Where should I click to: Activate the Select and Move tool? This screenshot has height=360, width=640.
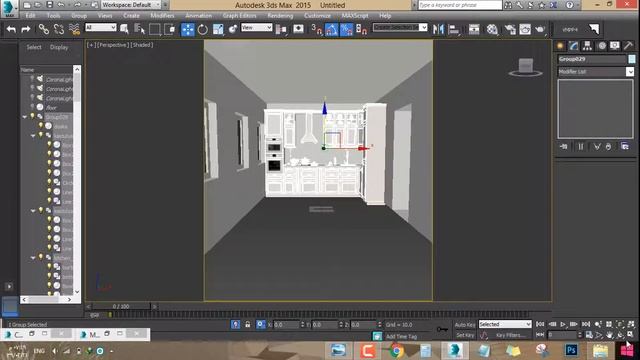188,29
